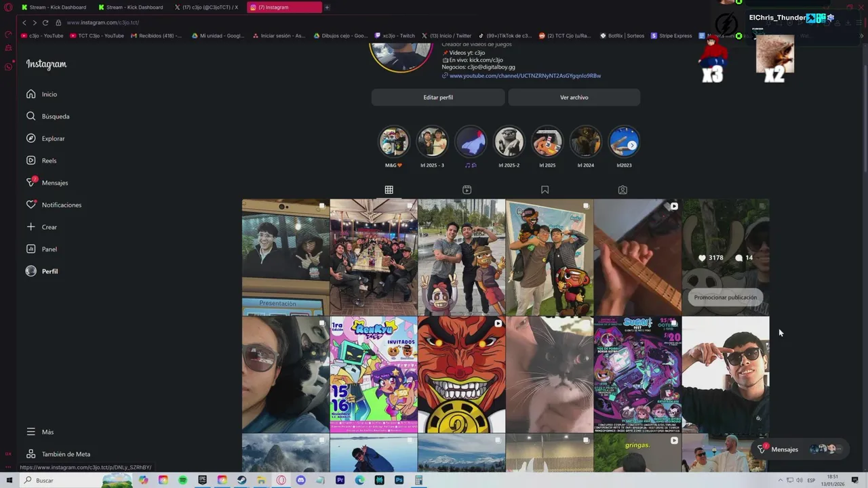The image size is (868, 488).
Task: Click the Windows Start button
Action: [9, 481]
